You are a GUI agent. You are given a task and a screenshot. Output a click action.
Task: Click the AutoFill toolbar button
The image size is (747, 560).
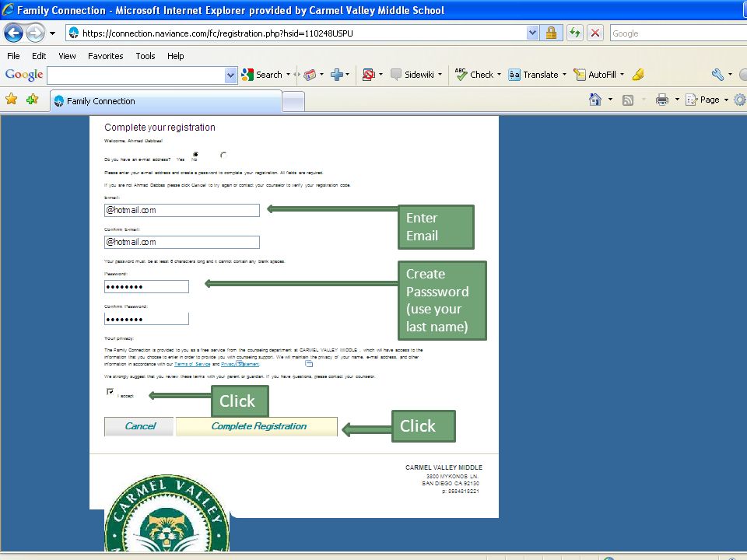594,75
